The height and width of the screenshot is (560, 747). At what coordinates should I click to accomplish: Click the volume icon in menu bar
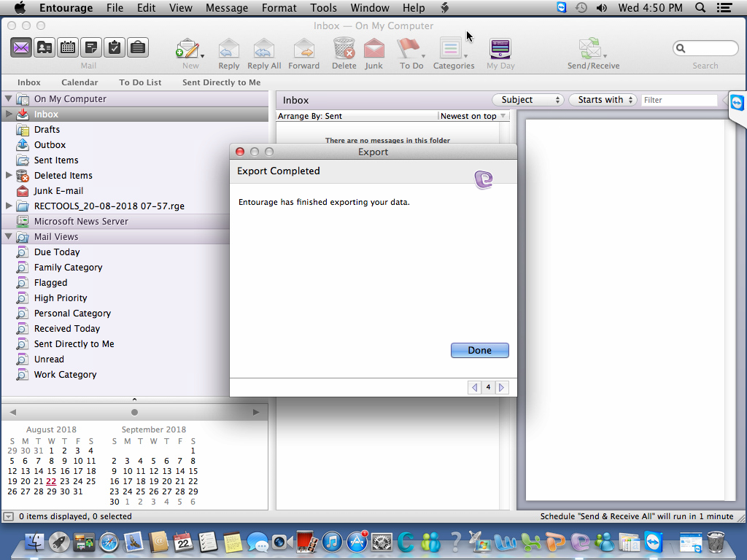601,7
